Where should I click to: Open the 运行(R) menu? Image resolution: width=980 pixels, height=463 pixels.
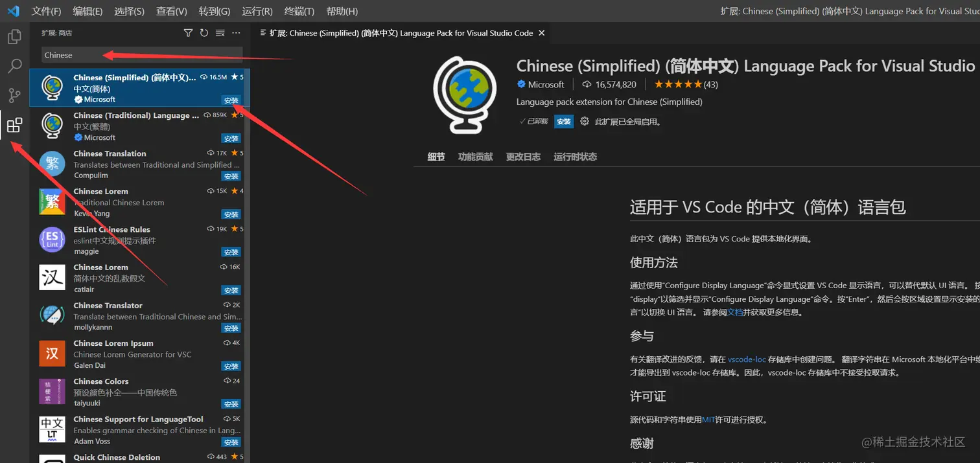tap(257, 11)
